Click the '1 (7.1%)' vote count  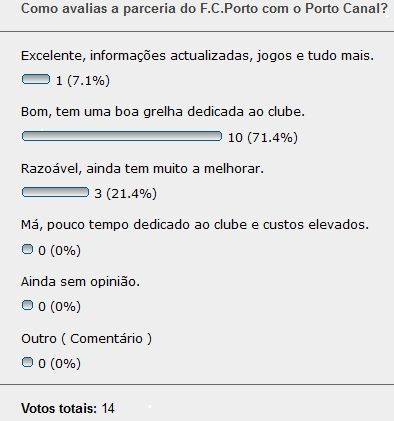coord(83,81)
